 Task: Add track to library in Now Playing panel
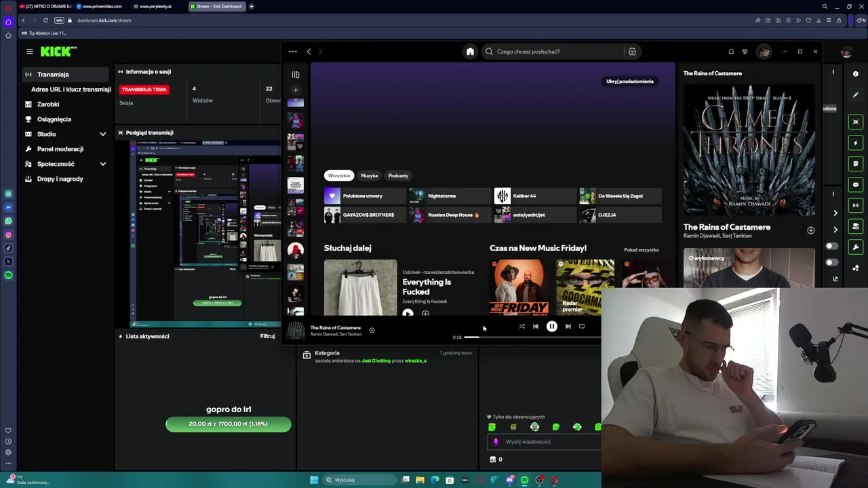click(811, 230)
